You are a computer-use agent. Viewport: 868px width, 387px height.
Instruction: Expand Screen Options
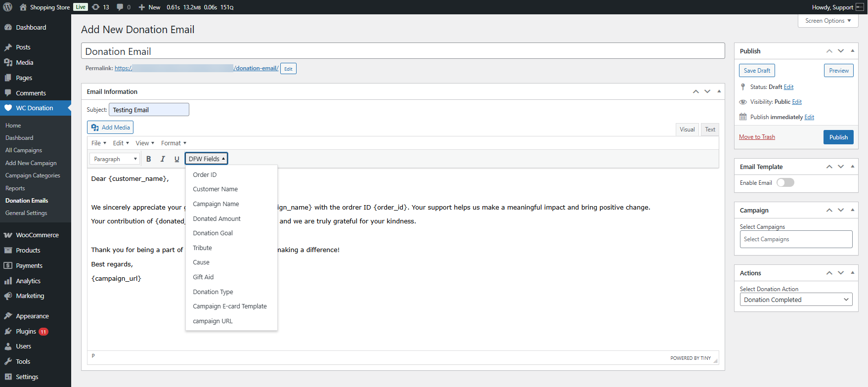coord(828,21)
